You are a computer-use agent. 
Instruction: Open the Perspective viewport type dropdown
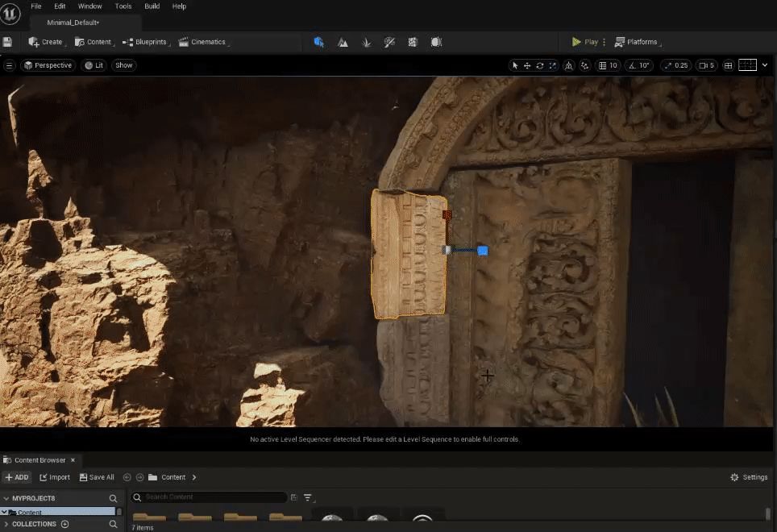[x=48, y=65]
